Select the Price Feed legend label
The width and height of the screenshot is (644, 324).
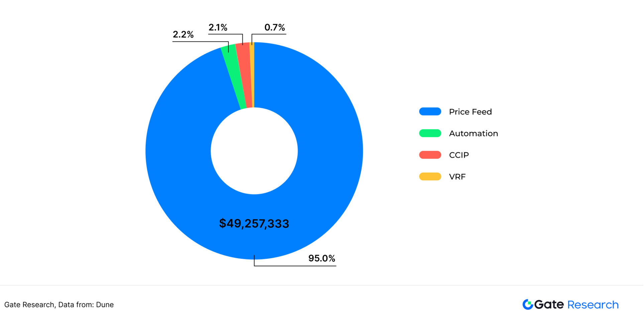[470, 112]
